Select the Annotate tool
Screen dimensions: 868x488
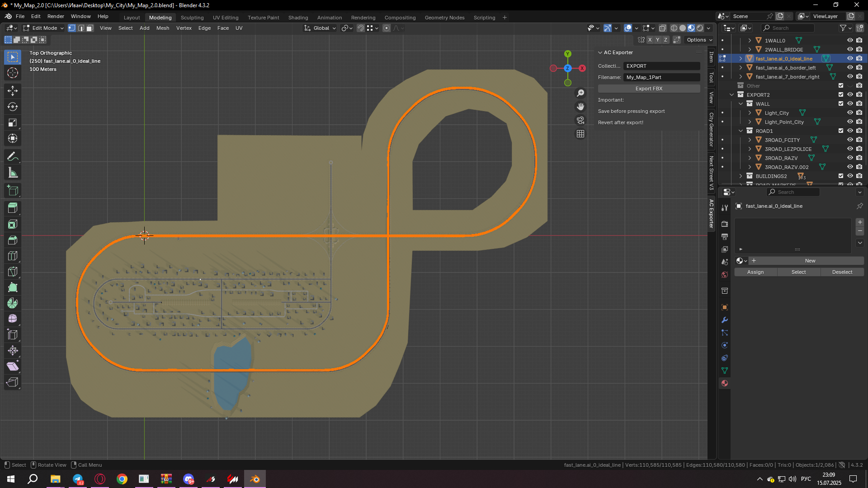tap(13, 157)
